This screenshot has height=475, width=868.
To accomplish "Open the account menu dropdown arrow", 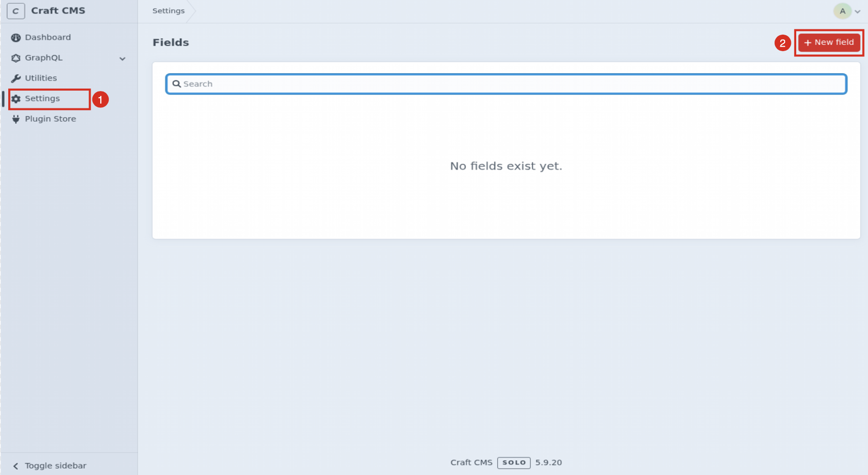I will tap(857, 12).
